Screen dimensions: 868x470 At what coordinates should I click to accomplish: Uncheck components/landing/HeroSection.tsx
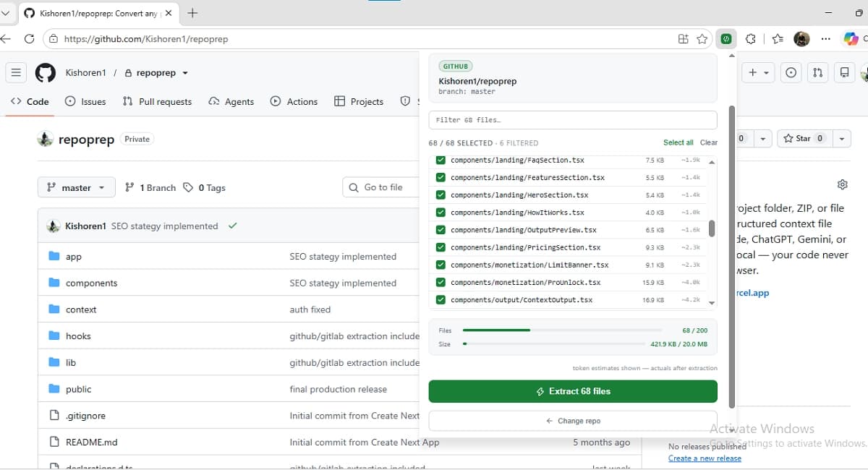click(x=441, y=195)
